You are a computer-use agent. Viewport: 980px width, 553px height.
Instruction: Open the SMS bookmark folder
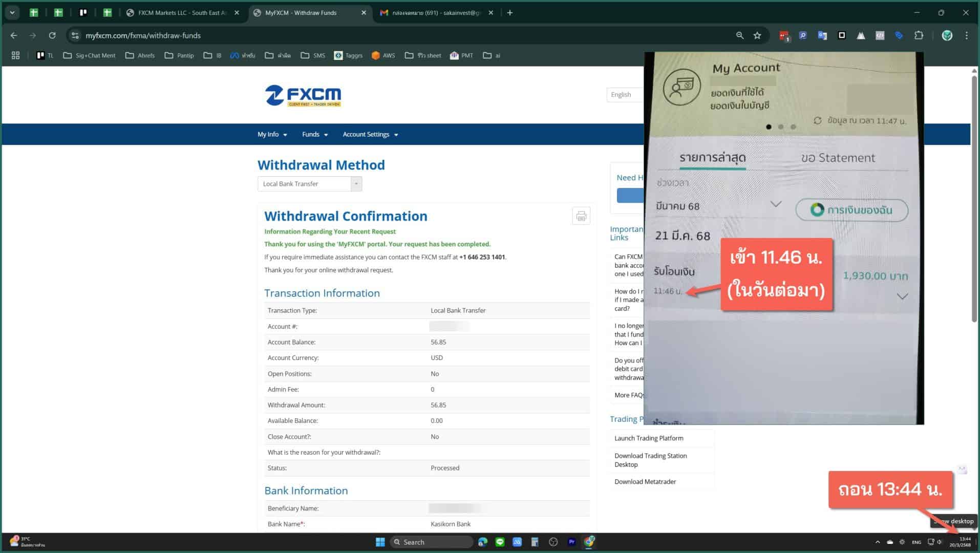[313, 55]
